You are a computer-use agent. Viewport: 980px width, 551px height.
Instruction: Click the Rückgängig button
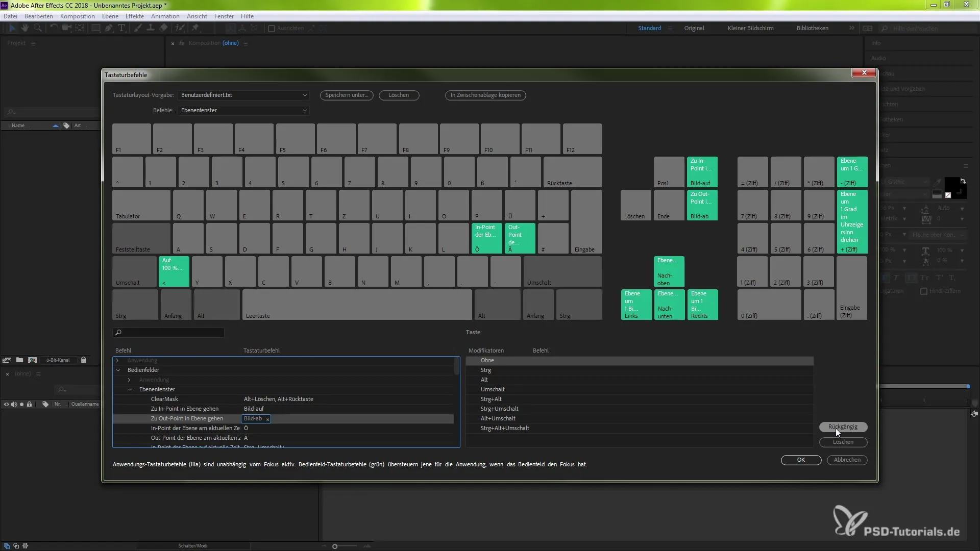pyautogui.click(x=843, y=427)
